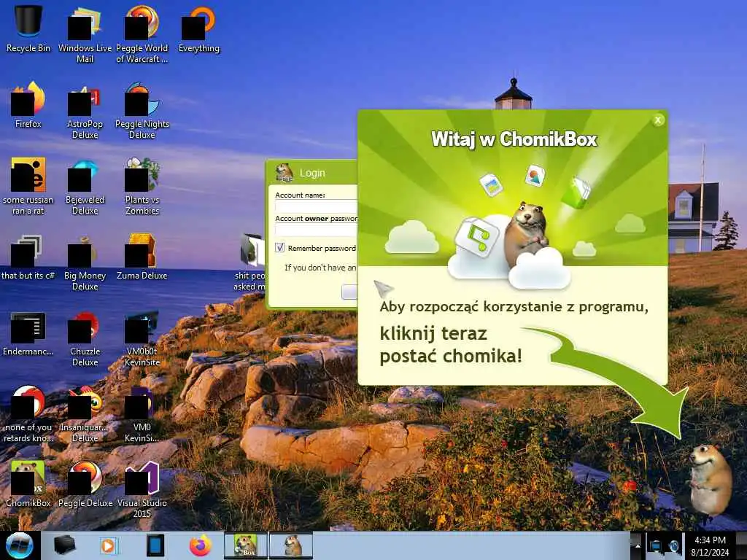The image size is (747, 560).
Task: Select the AstroPop Deluxe desktop icon
Action: pos(85,109)
